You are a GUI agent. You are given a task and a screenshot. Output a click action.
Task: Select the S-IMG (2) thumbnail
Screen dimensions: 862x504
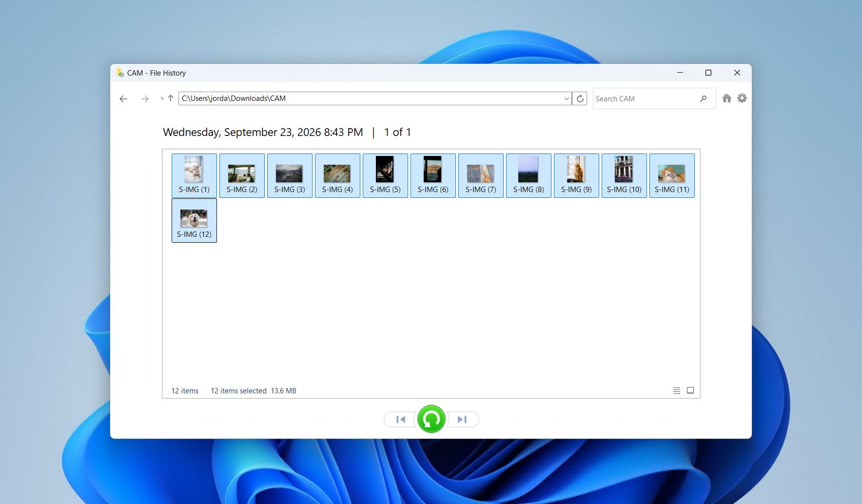(x=242, y=175)
